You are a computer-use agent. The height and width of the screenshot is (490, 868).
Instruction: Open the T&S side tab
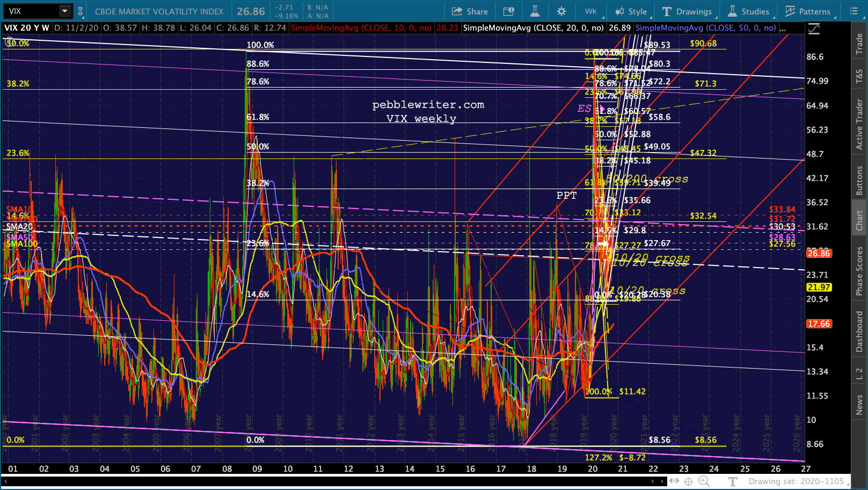pos(859,77)
